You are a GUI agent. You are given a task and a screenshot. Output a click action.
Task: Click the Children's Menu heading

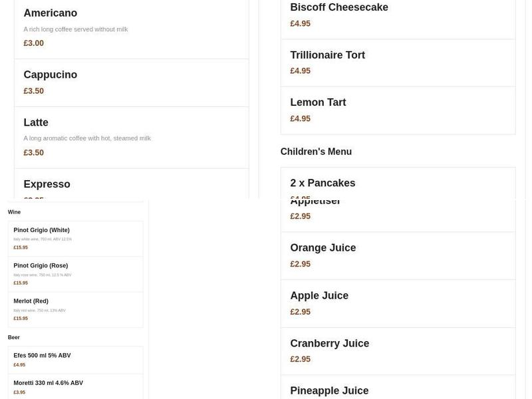click(316, 152)
